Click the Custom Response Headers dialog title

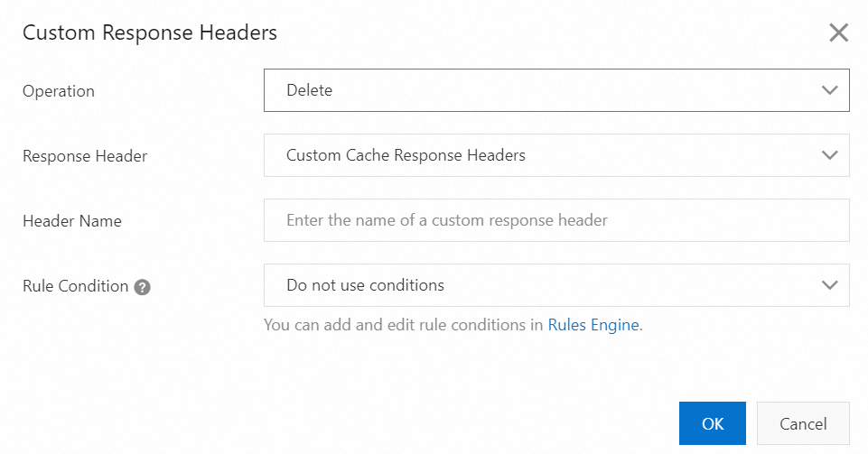point(150,33)
